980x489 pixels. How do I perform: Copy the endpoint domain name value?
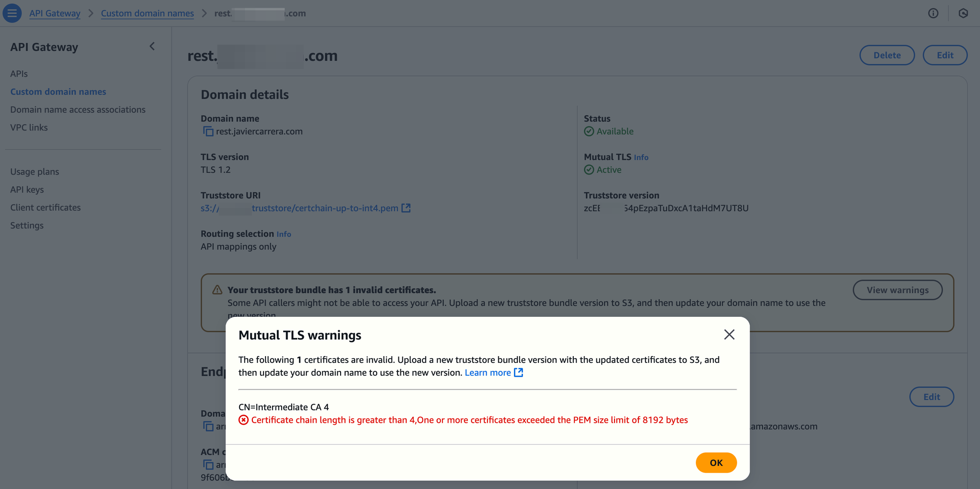(x=208, y=426)
